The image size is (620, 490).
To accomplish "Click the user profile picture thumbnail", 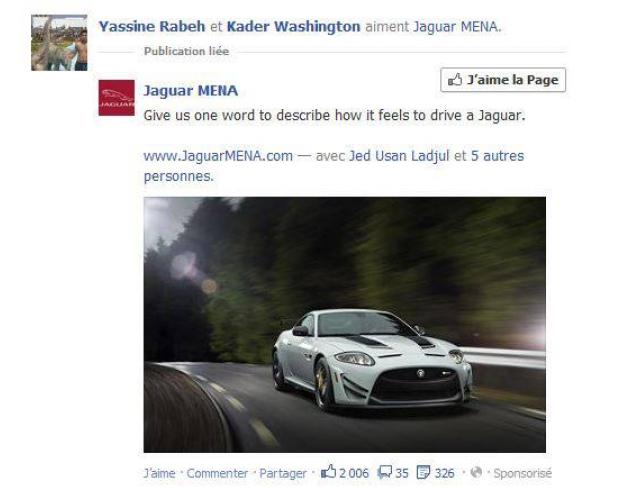I will (59, 43).
